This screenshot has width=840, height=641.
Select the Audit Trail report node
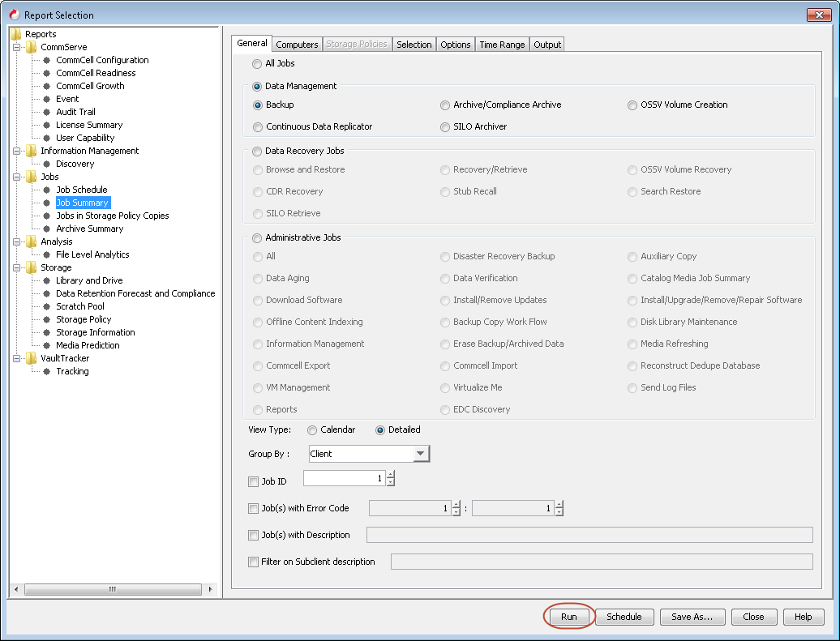[x=75, y=112]
